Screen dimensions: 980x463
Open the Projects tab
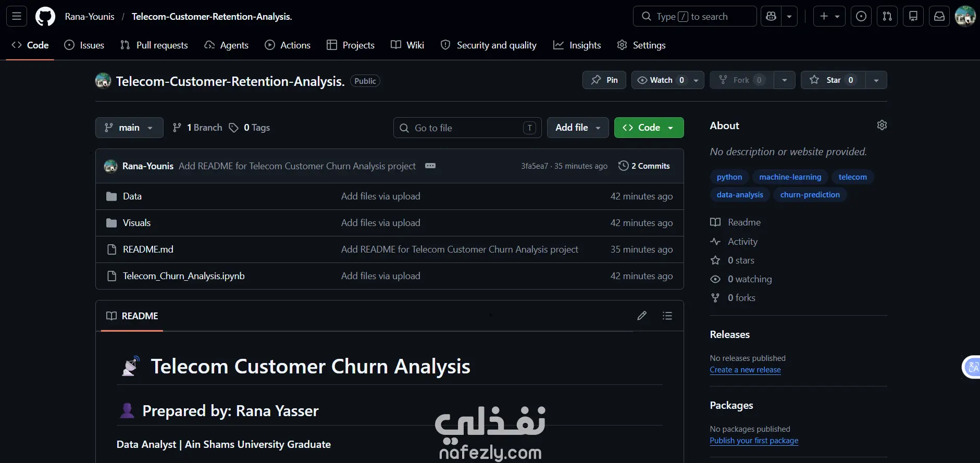[351, 45]
